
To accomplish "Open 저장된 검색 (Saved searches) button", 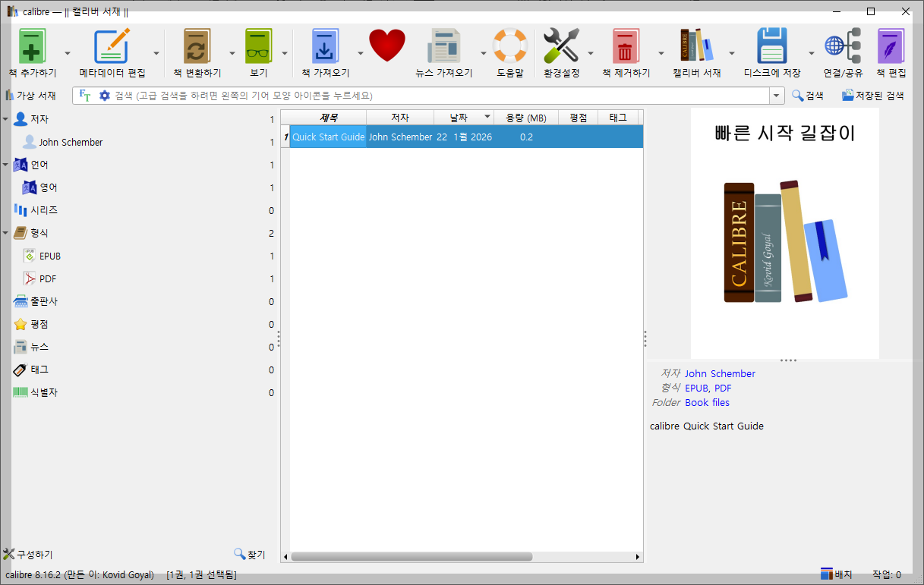I will tap(872, 96).
